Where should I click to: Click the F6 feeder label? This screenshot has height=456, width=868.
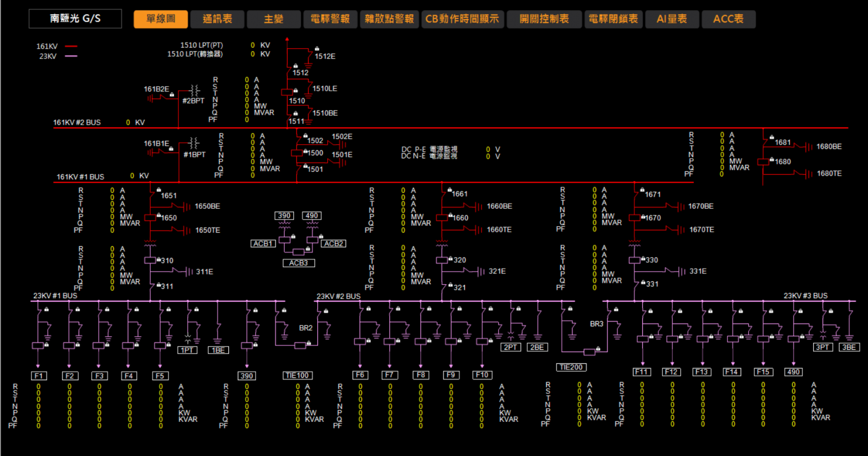click(360, 375)
